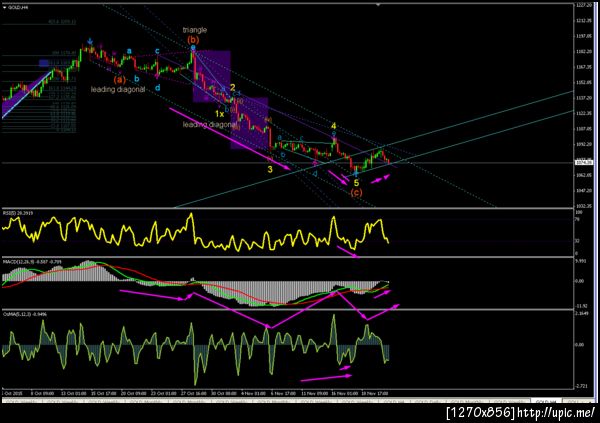Select the yellow wave label 1x
The height and width of the screenshot is (423, 600).
coord(219,114)
